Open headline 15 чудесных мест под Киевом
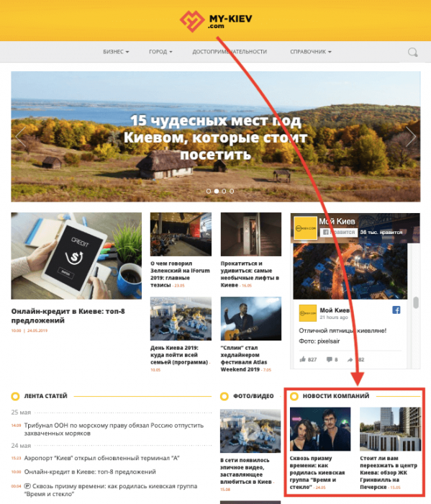The image size is (431, 504). coord(216,138)
